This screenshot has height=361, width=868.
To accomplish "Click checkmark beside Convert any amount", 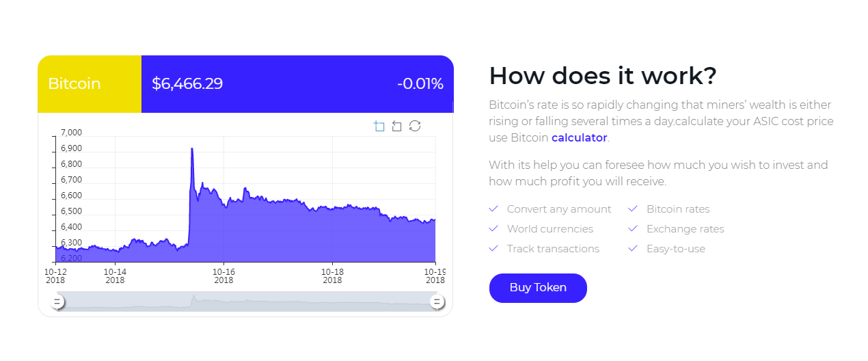I will (493, 209).
